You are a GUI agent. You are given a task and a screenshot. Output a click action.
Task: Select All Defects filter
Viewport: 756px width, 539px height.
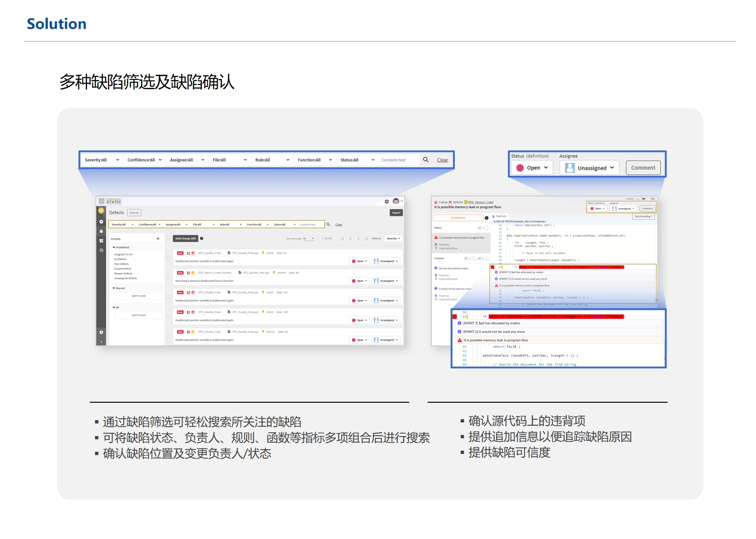pyautogui.click(x=120, y=259)
